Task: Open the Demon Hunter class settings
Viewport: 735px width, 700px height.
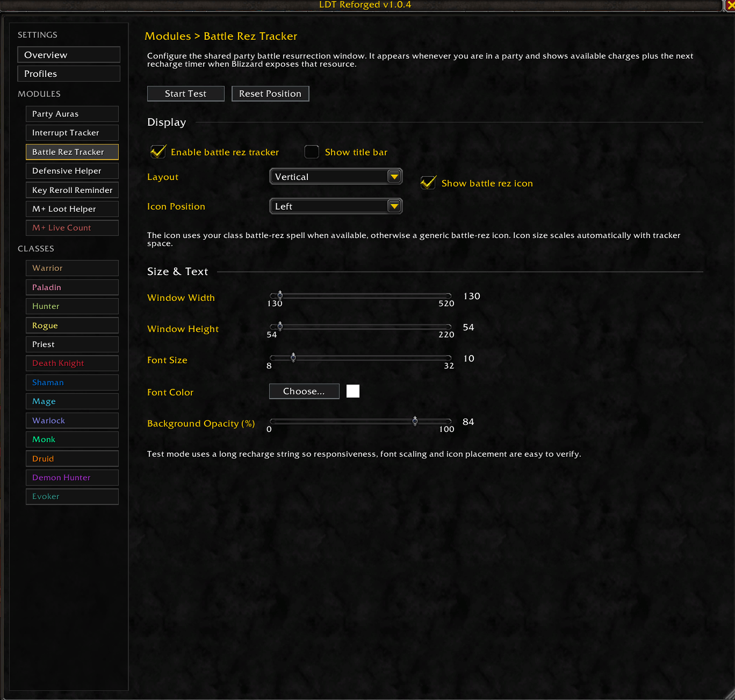Action: click(72, 478)
